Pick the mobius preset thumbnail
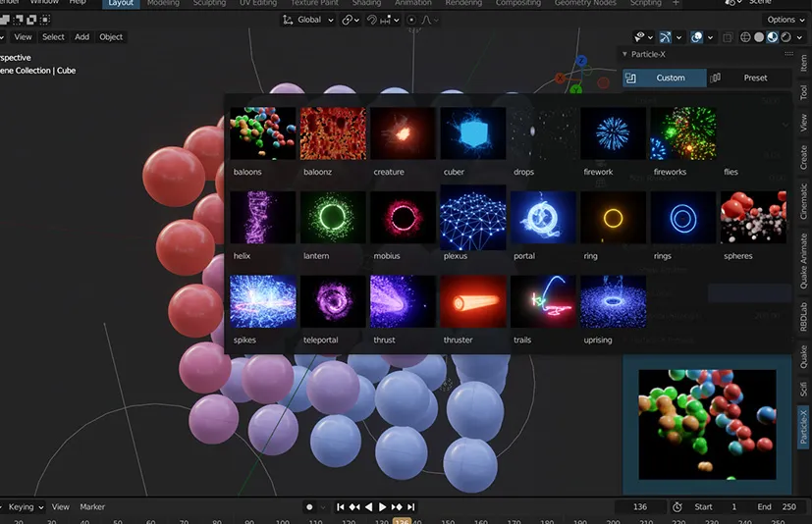The image size is (812, 524). coord(403,218)
